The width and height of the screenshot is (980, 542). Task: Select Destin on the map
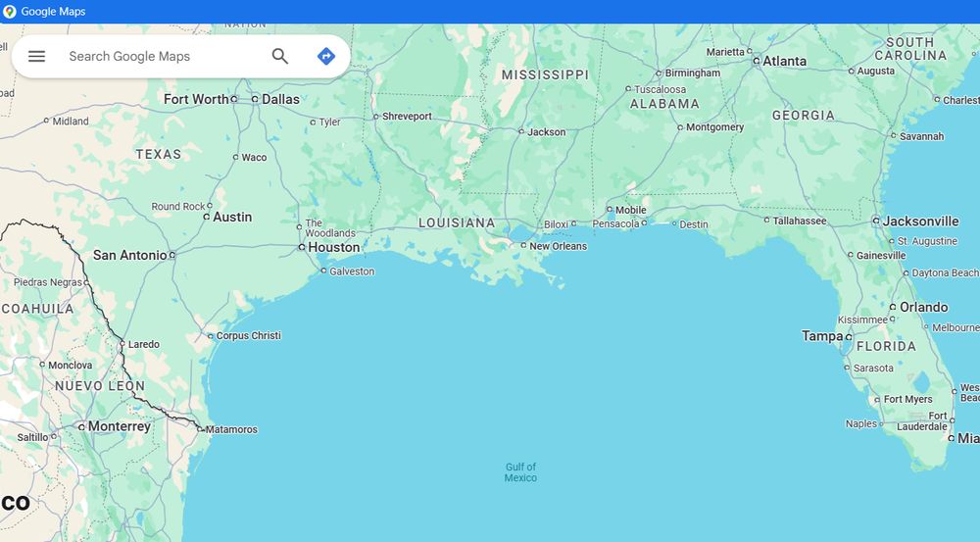click(x=694, y=224)
